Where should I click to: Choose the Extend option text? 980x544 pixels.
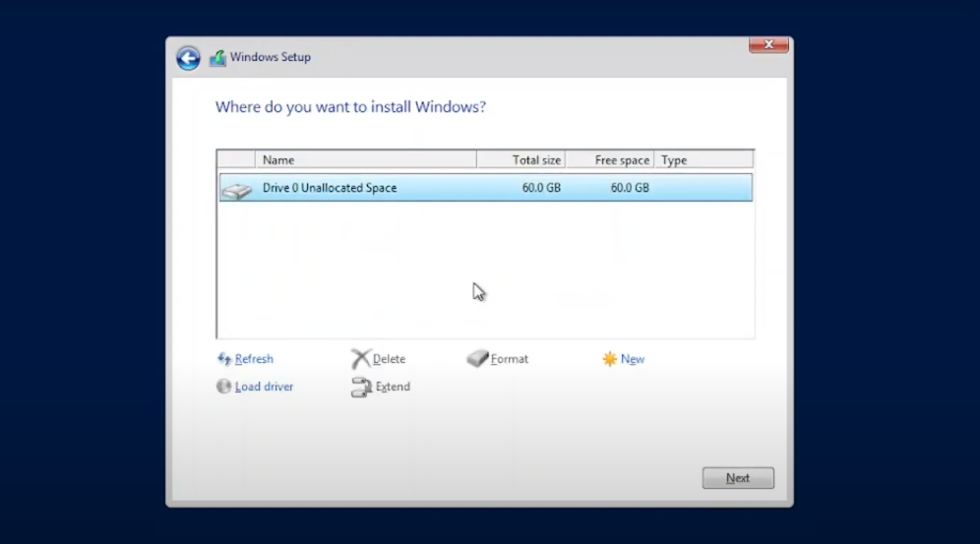(393, 387)
